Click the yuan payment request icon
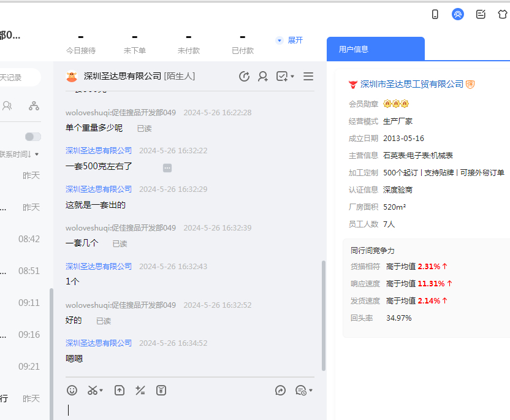 point(161,390)
